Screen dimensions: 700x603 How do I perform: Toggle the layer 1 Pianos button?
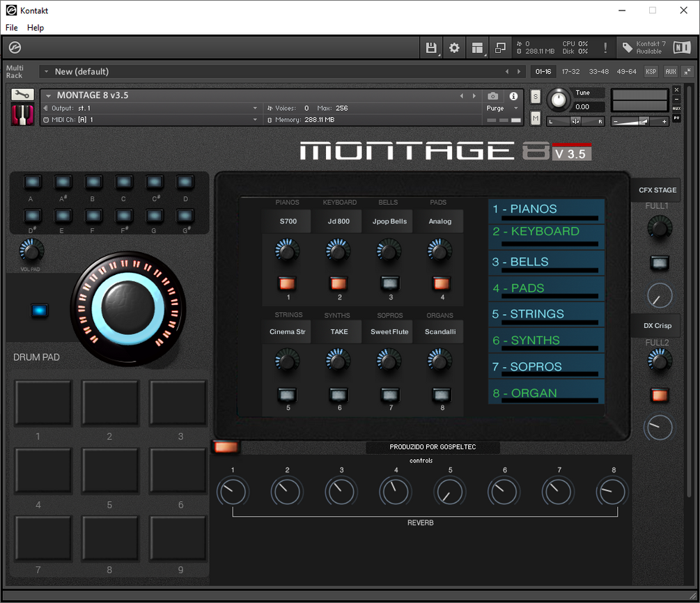(x=287, y=283)
